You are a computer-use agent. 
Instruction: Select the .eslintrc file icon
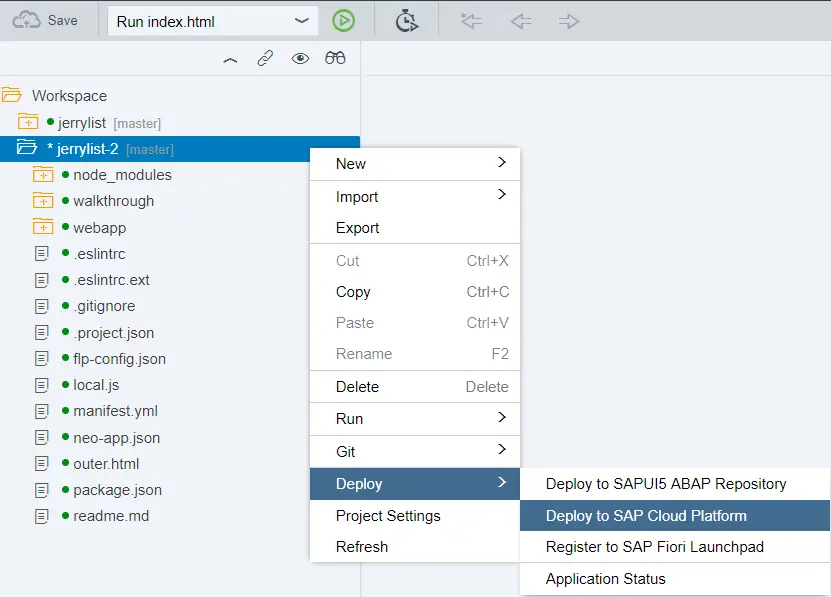[x=41, y=253]
